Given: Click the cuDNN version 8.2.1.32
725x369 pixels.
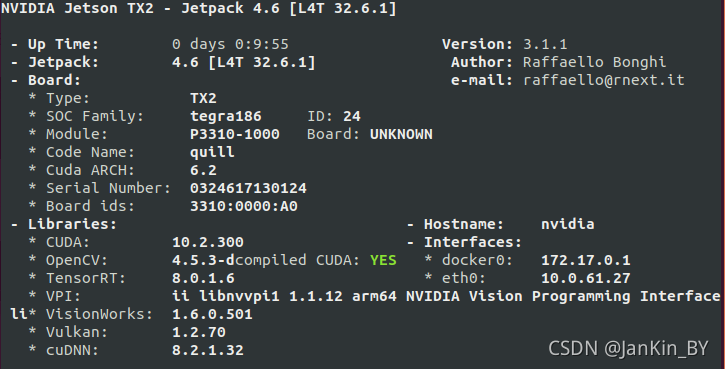Looking at the screenshot, I should pos(208,350).
